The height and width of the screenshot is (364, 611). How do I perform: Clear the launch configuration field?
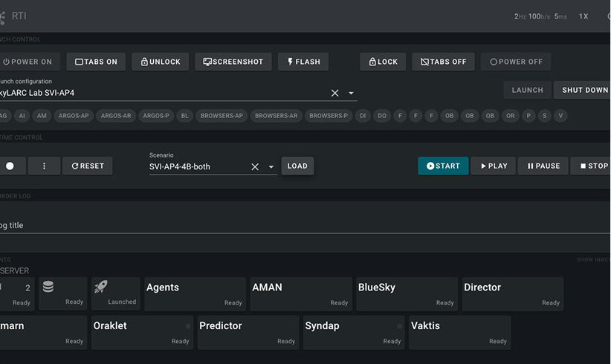click(334, 93)
